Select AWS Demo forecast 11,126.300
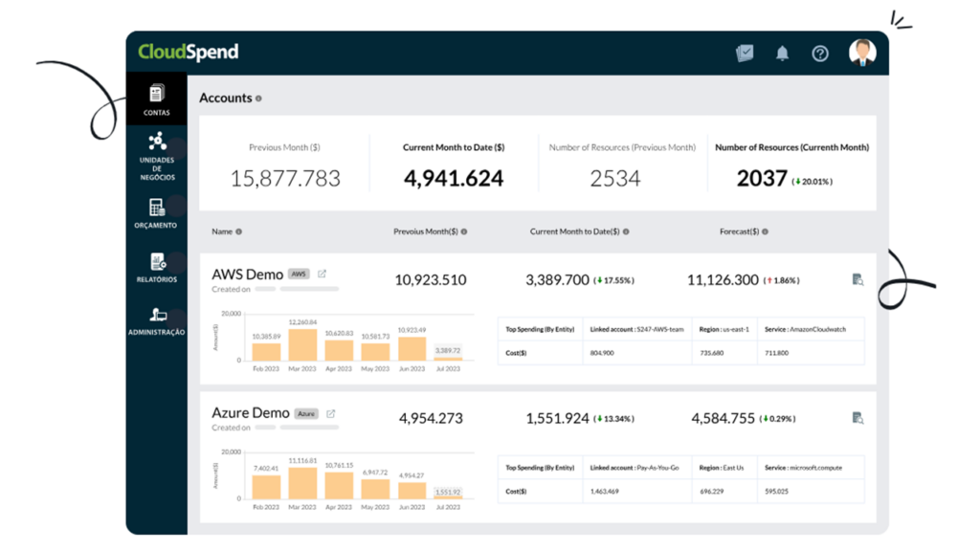This screenshot has height=551, width=980. point(724,280)
